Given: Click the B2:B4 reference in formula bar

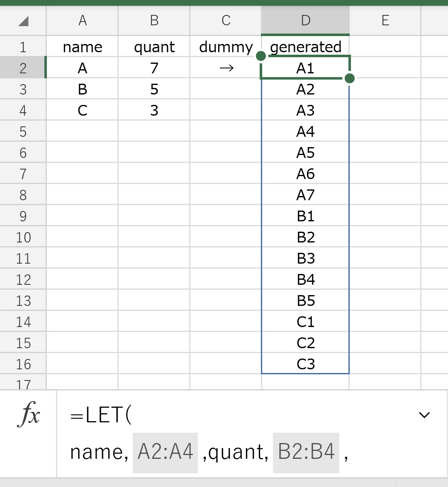Looking at the screenshot, I should (x=306, y=453).
